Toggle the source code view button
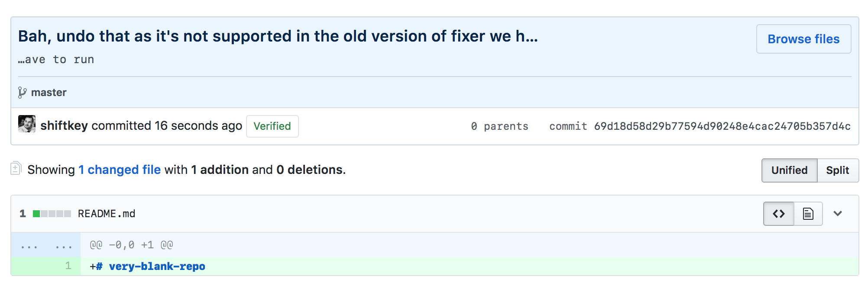 (778, 213)
